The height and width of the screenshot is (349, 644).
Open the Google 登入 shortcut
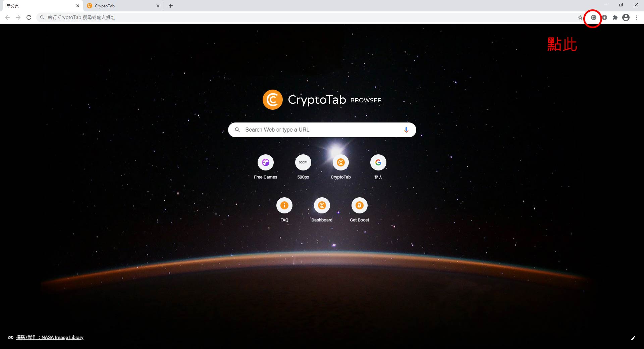(378, 167)
